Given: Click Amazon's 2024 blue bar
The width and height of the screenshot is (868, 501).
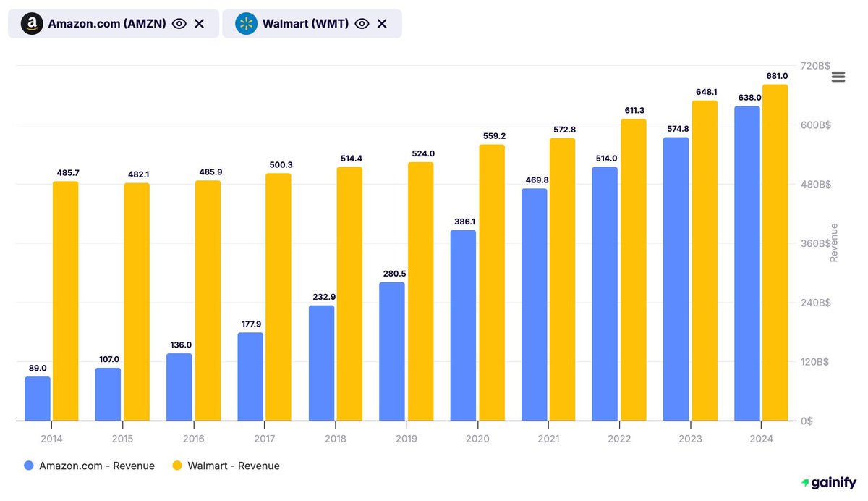Looking at the screenshot, I should (746, 263).
